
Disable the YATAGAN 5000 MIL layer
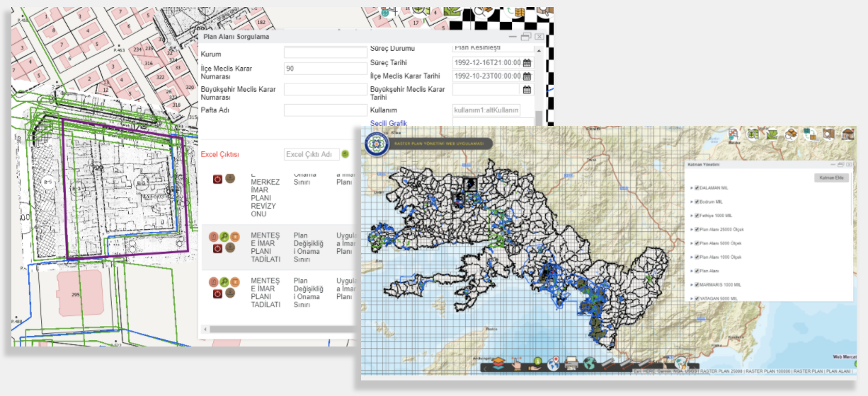pyautogui.click(x=697, y=298)
